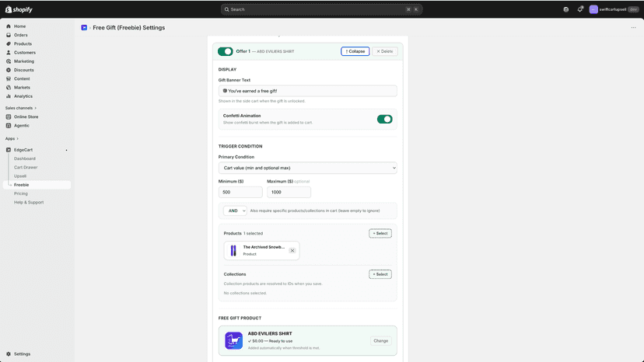The image size is (644, 362).
Task: Select products with Products Select button
Action: (x=380, y=233)
